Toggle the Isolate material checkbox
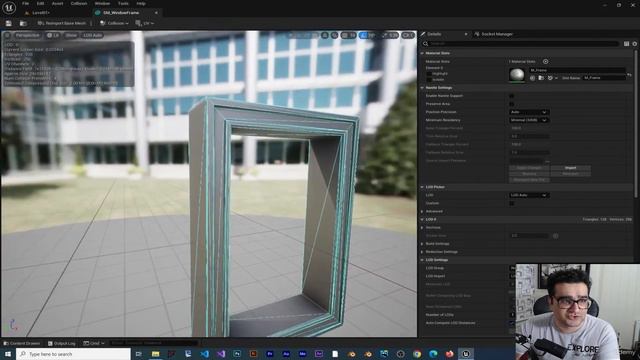Image resolution: width=640 pixels, height=360 pixels. tap(429, 80)
